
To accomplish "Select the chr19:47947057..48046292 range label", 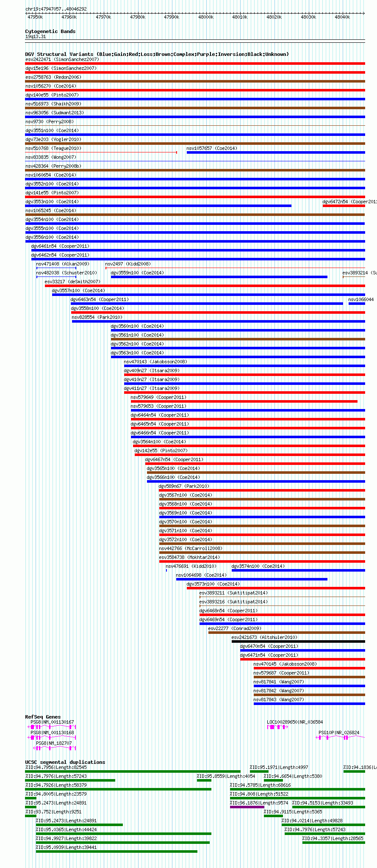I will (x=56, y=9).
